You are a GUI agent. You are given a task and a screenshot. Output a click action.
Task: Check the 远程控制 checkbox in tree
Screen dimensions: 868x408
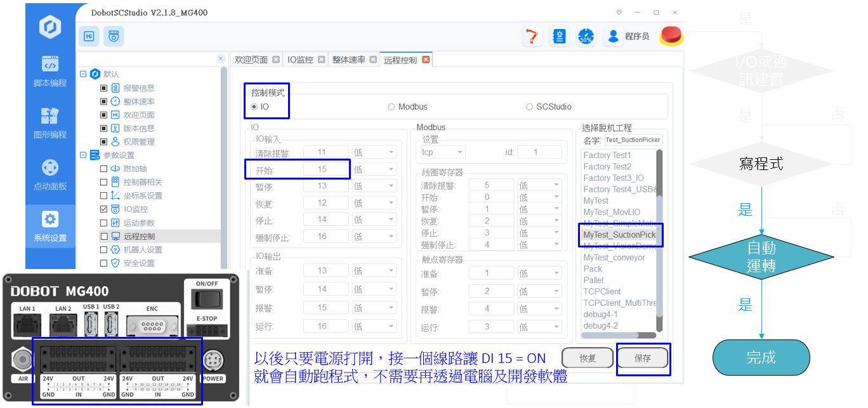pyautogui.click(x=104, y=236)
